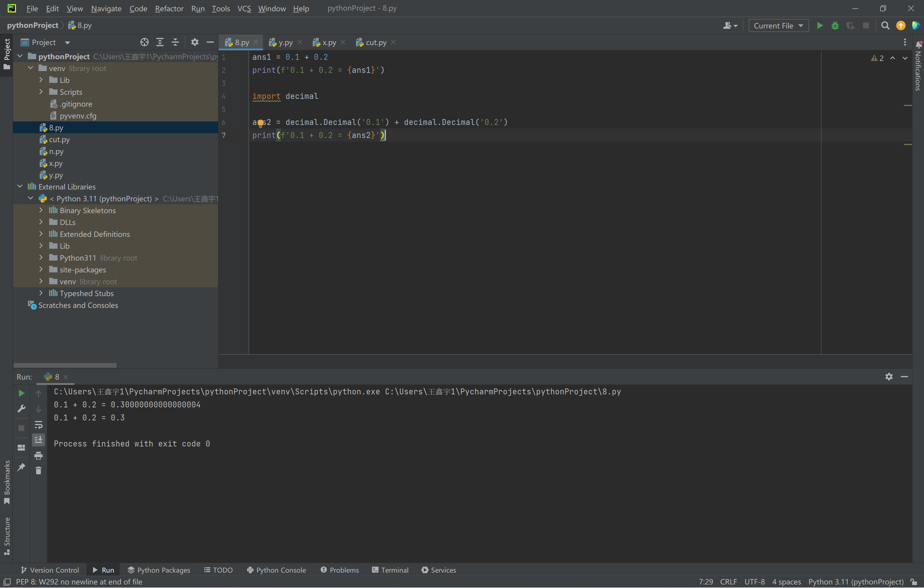
Task: Click Python 3.11 interpreter in status bar
Action: pyautogui.click(x=856, y=582)
